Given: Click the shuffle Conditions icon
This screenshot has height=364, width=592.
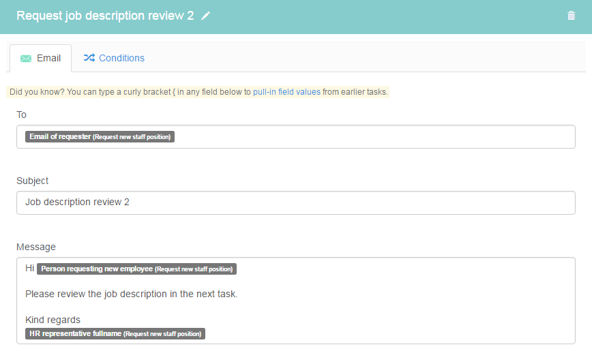Looking at the screenshot, I should (x=89, y=58).
